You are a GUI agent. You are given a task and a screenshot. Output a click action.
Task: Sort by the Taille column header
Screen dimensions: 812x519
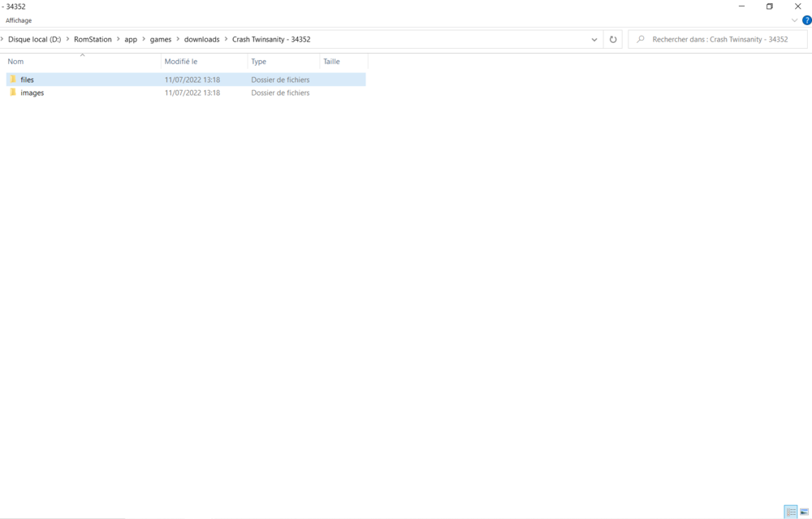331,62
